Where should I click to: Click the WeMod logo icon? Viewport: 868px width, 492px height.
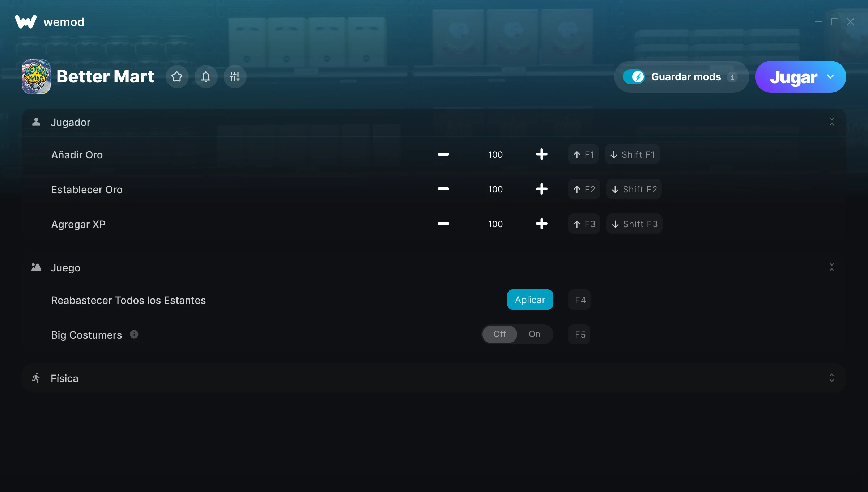(26, 22)
